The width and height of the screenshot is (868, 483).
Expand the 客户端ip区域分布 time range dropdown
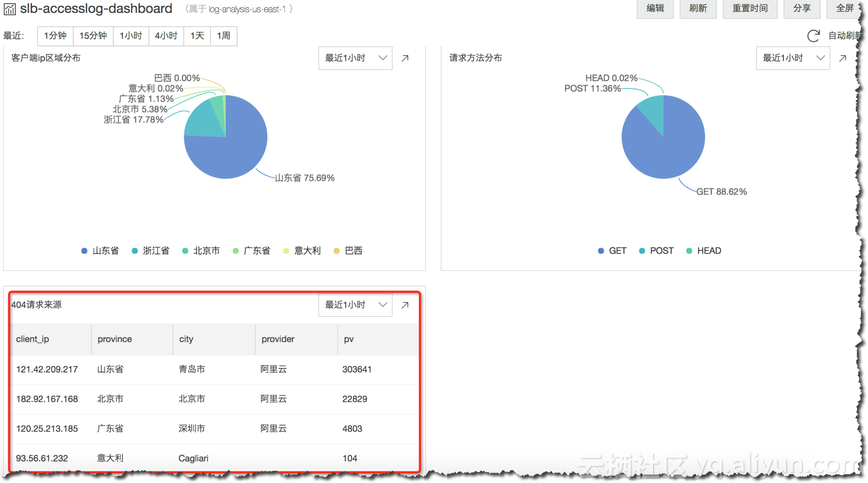[355, 58]
